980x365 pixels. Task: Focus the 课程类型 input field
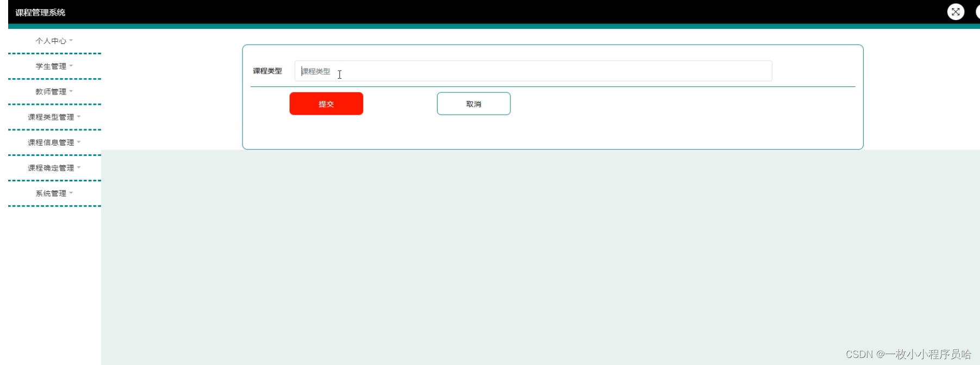(533, 71)
